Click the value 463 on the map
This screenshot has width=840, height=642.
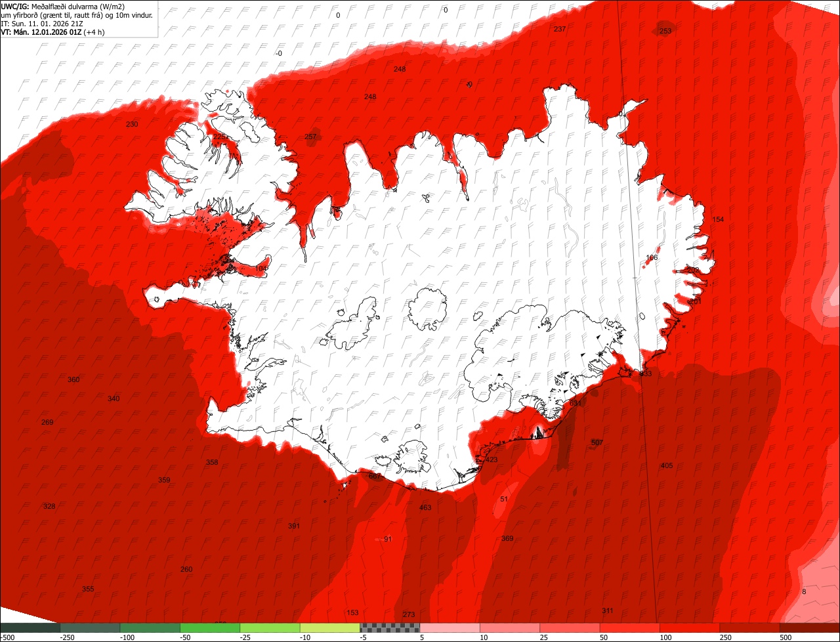point(425,507)
